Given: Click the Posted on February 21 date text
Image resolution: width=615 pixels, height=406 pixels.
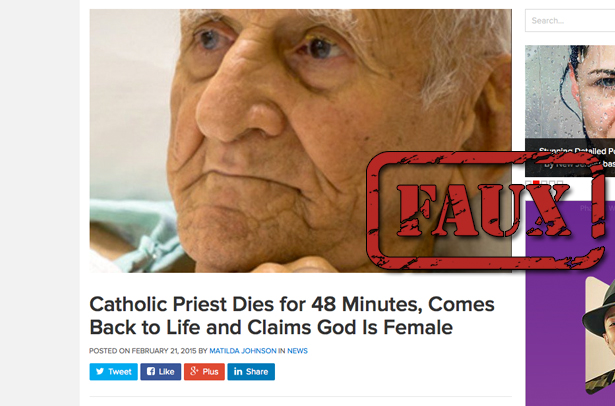Looking at the screenshot, I should pos(143,351).
